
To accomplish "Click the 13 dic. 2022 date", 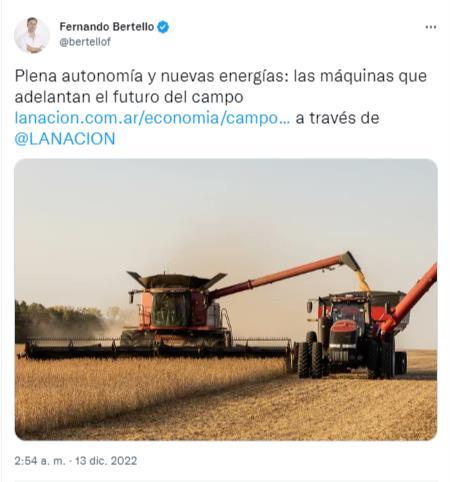I will point(106,461).
